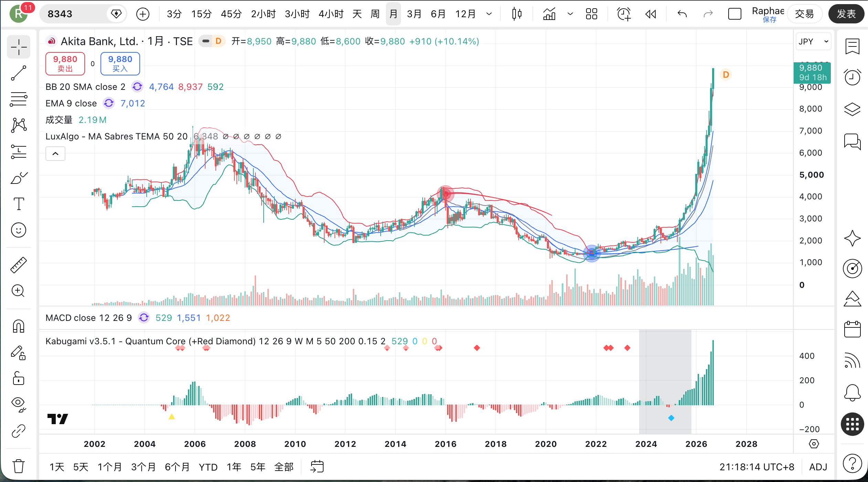The width and height of the screenshot is (868, 482).
Task: Expand the timeframe interval dropdown arrow
Action: pyautogui.click(x=489, y=14)
